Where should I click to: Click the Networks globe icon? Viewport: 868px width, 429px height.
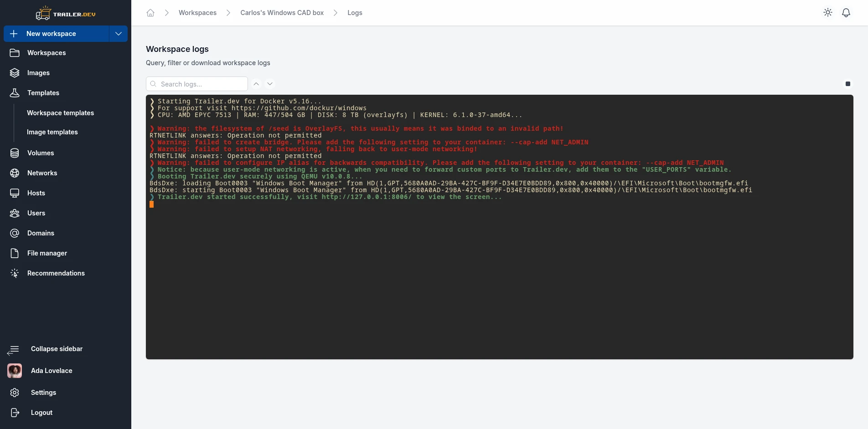(x=15, y=173)
